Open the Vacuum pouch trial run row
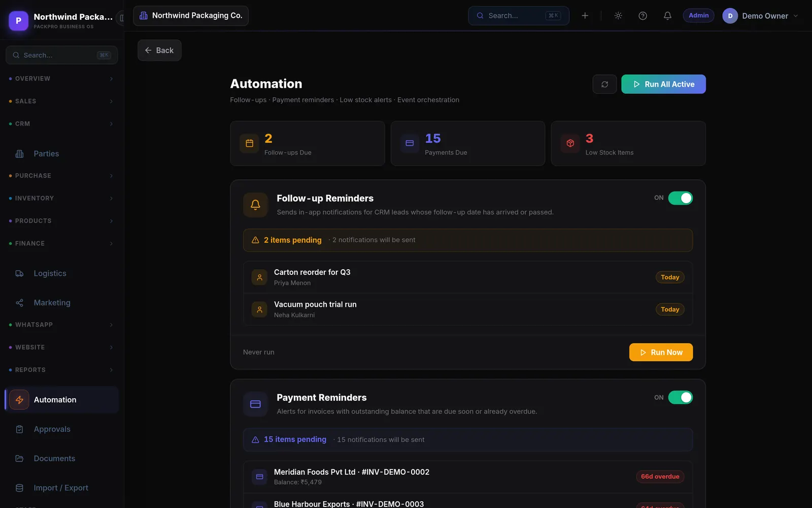This screenshot has height=508, width=812. pos(467,309)
